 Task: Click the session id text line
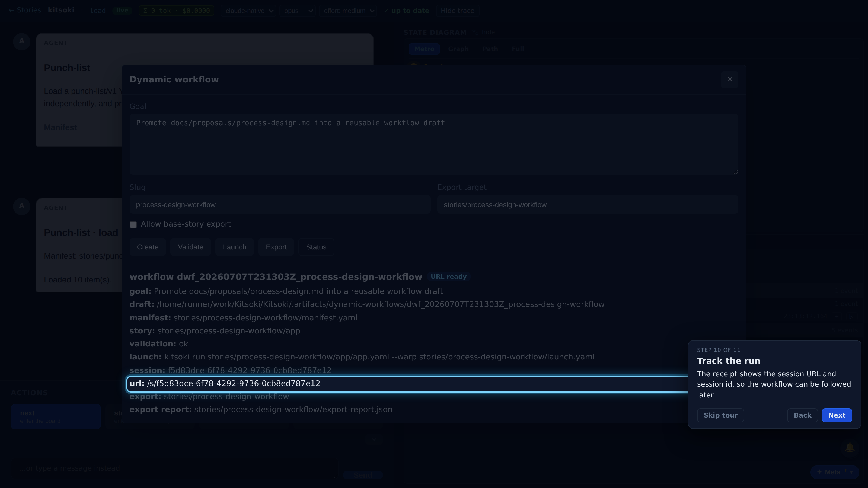(231, 370)
